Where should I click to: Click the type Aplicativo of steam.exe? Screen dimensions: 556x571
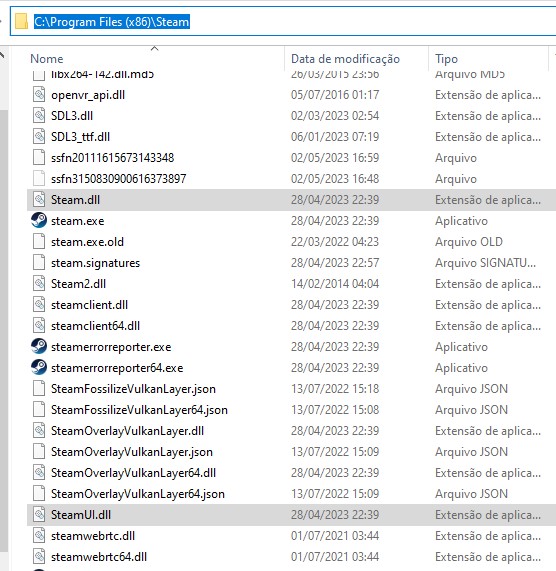click(461, 221)
